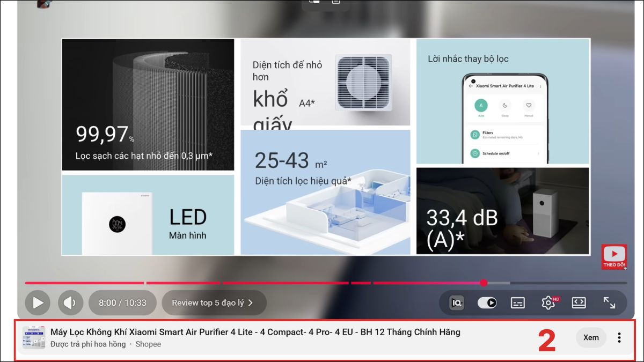Click the Shopee seller label
The height and width of the screenshot is (362, 644).
(148, 344)
